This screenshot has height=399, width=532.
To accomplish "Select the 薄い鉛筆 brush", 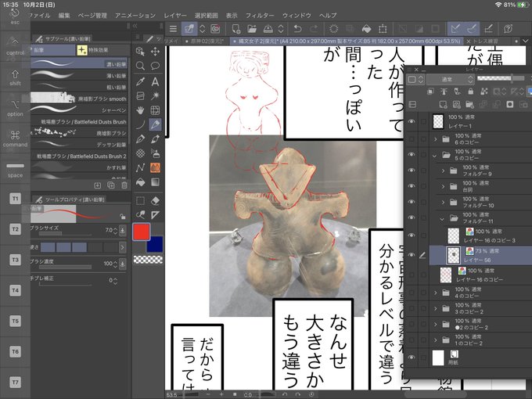I will 79,75.
